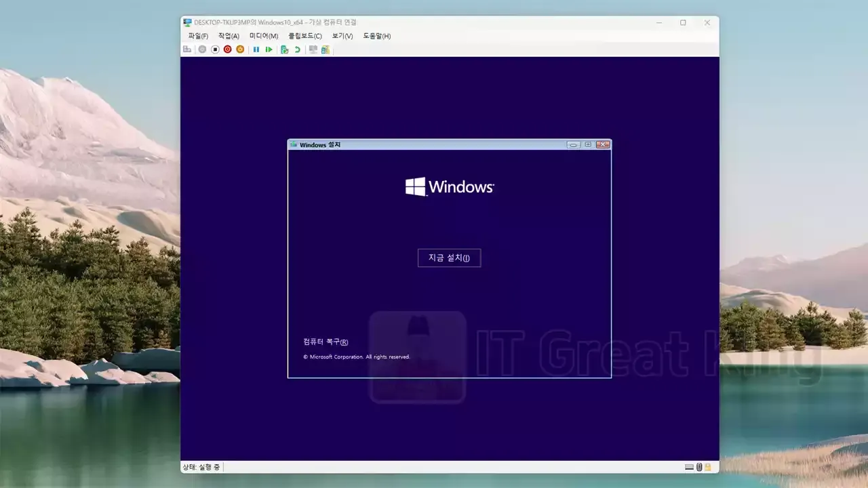The width and height of the screenshot is (868, 488).
Task: Open the 작업(A) menu
Action: coord(229,36)
